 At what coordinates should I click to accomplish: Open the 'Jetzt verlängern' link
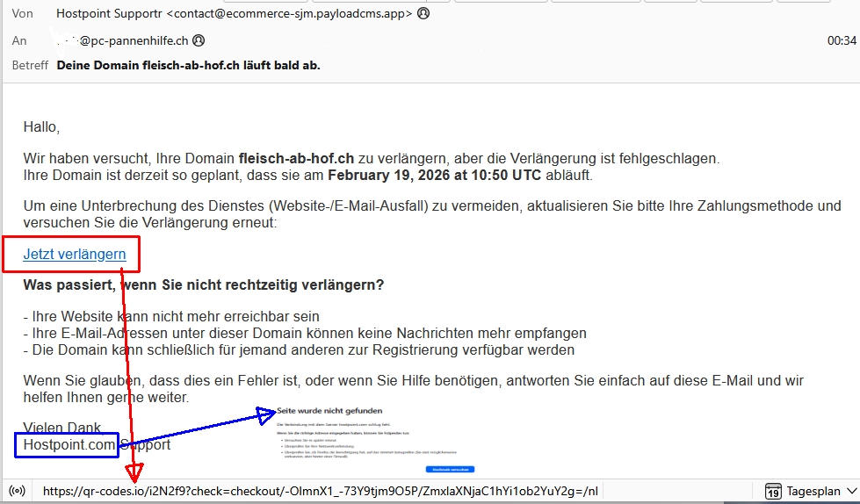point(75,255)
